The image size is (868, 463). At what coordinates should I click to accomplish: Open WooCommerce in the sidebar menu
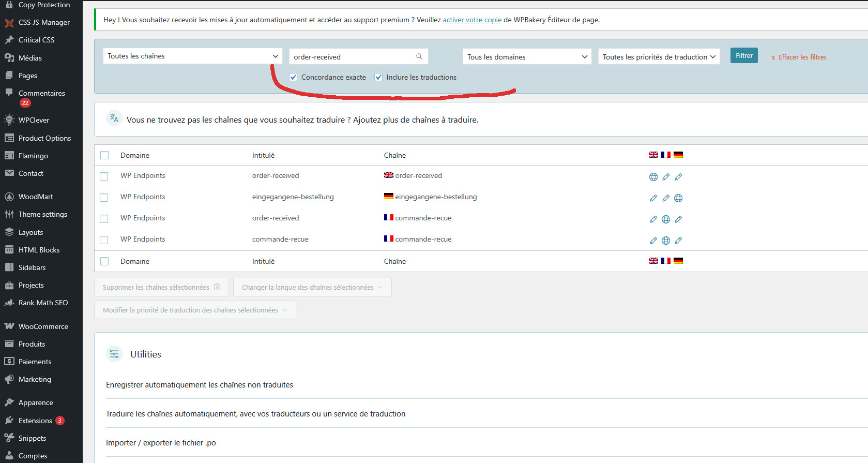click(43, 326)
